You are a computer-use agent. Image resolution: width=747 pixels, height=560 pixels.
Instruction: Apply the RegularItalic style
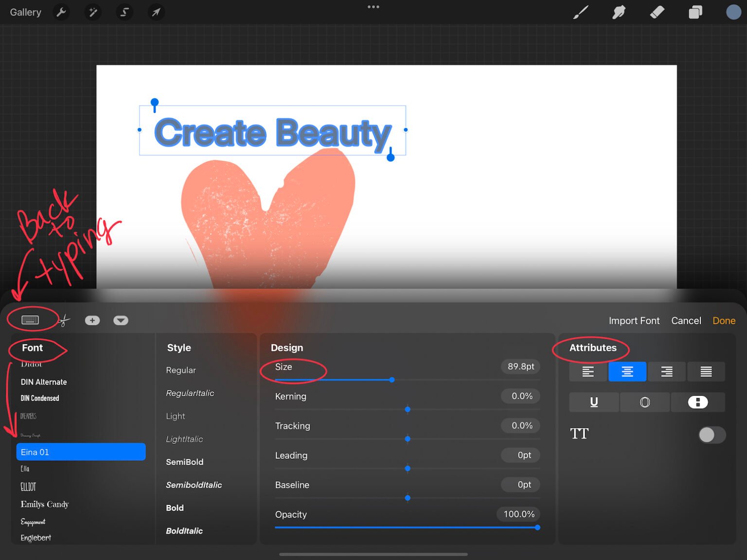point(190,393)
